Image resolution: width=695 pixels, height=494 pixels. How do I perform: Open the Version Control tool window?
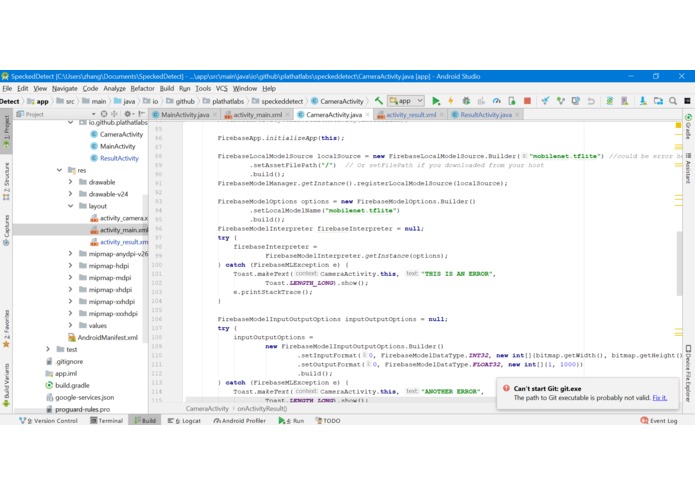[x=48, y=420]
